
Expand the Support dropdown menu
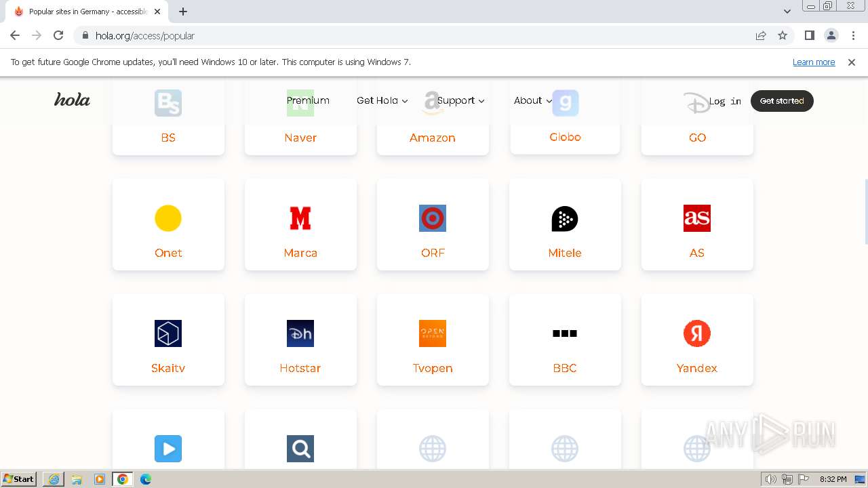pyautogui.click(x=461, y=100)
